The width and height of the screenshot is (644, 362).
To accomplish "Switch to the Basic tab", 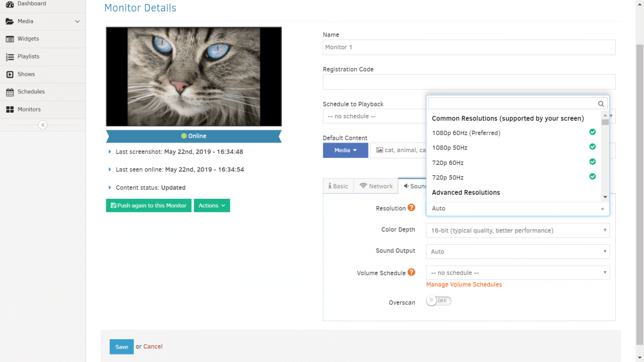I will point(338,186).
